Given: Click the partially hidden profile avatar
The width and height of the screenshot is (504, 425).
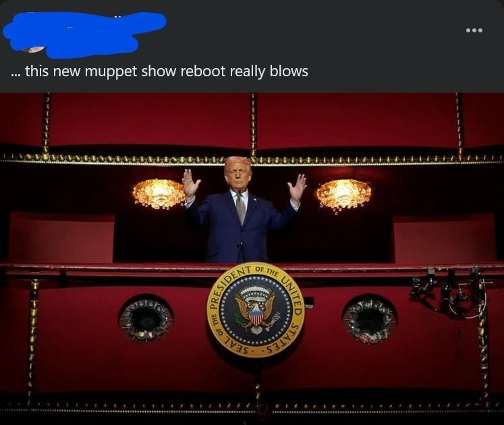Looking at the screenshot, I should click(x=34, y=49).
